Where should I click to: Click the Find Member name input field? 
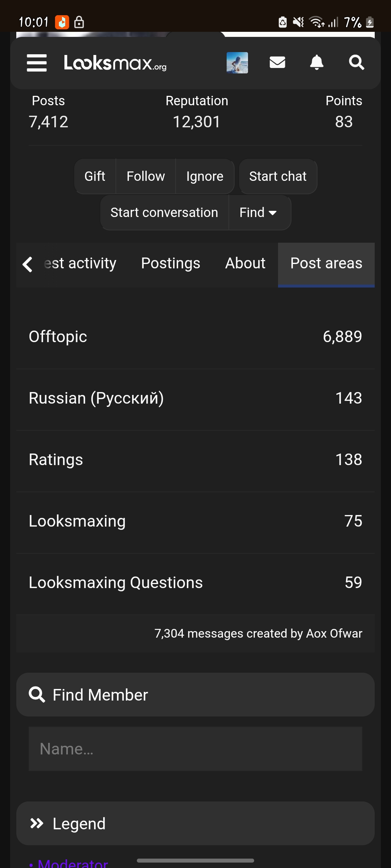point(195,749)
